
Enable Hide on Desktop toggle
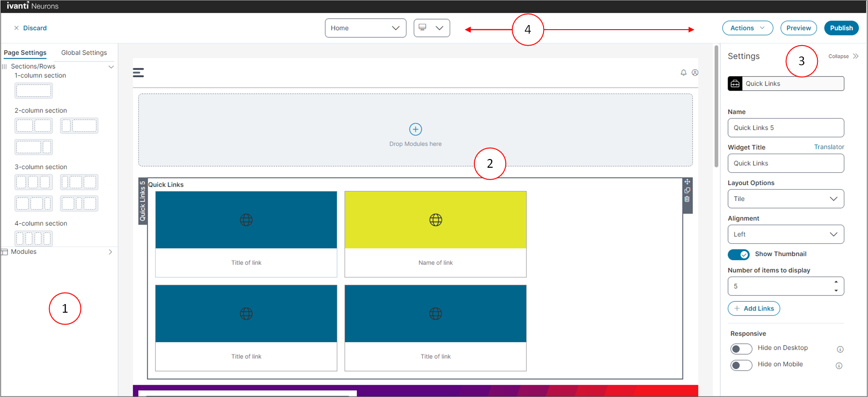click(x=741, y=349)
